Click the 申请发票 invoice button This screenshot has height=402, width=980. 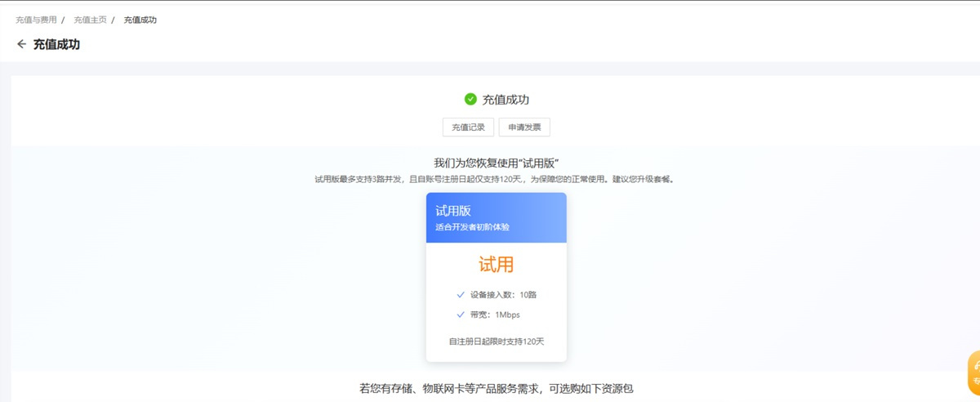pyautogui.click(x=524, y=127)
